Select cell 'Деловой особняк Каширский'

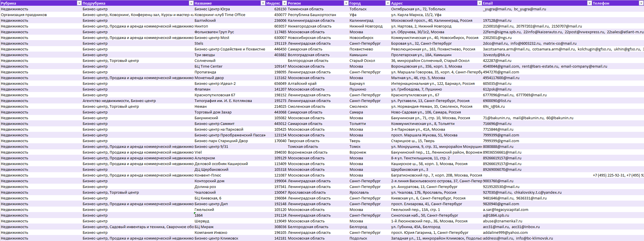230,164
